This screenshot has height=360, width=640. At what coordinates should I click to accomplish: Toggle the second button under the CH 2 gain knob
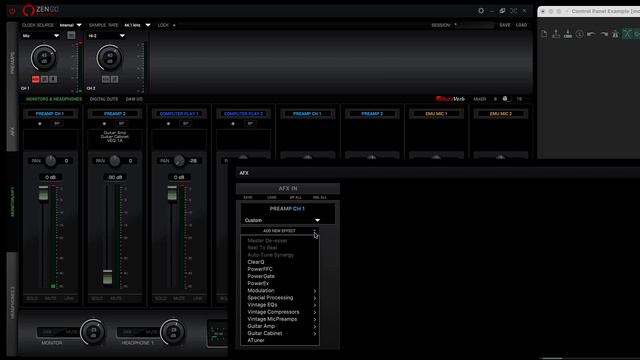point(115,79)
